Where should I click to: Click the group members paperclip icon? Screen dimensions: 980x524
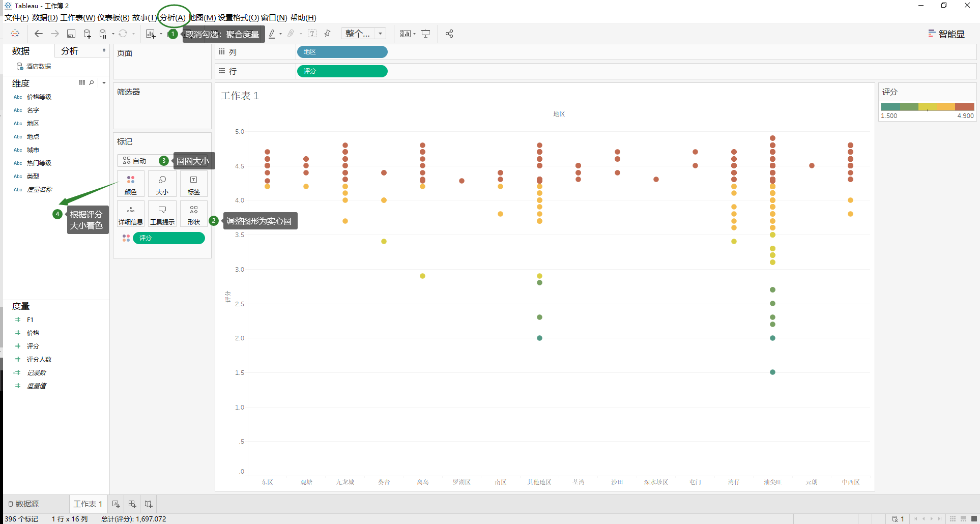click(291, 34)
